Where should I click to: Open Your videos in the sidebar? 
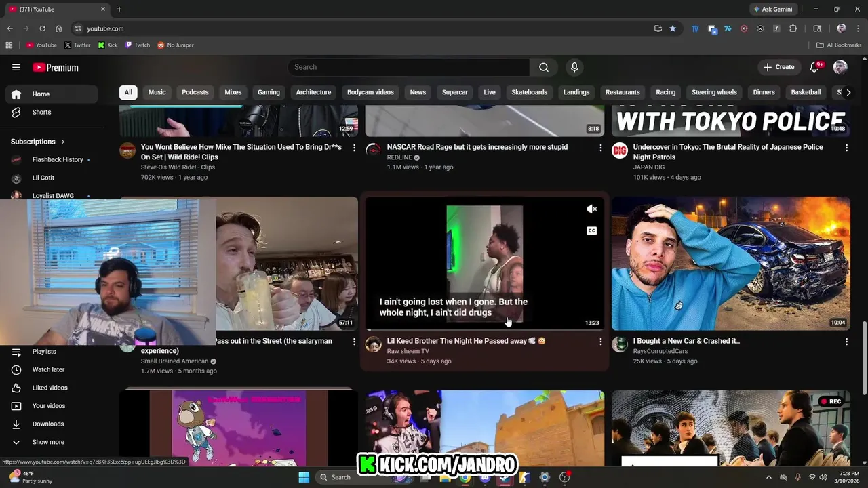coord(52,406)
